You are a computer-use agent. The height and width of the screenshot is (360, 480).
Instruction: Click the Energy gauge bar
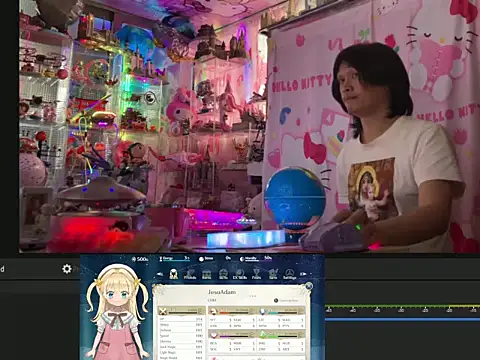175,259
